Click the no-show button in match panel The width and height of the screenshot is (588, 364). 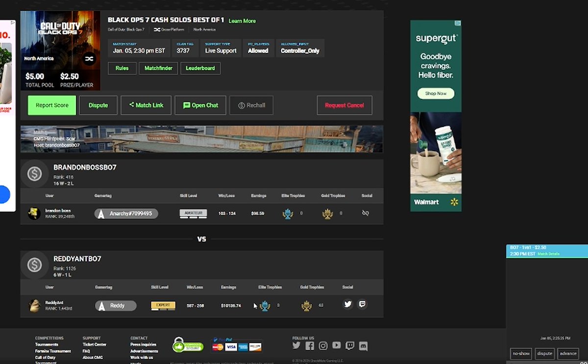click(x=520, y=354)
